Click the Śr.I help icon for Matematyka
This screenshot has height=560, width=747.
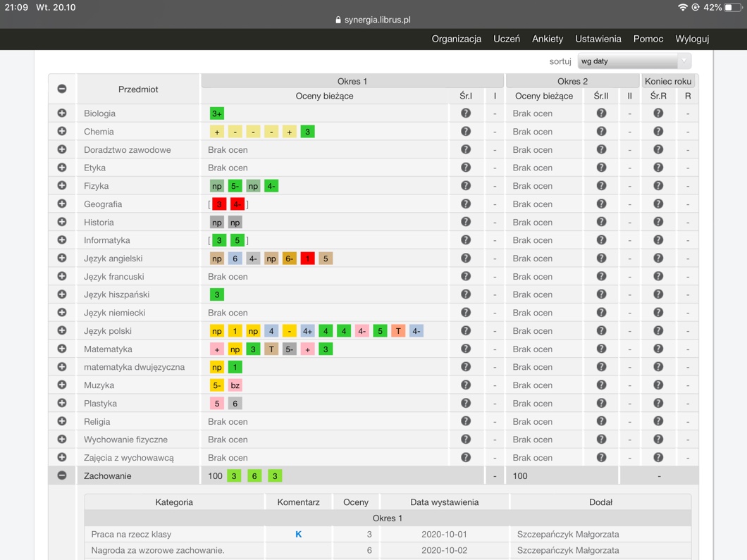[x=465, y=349]
